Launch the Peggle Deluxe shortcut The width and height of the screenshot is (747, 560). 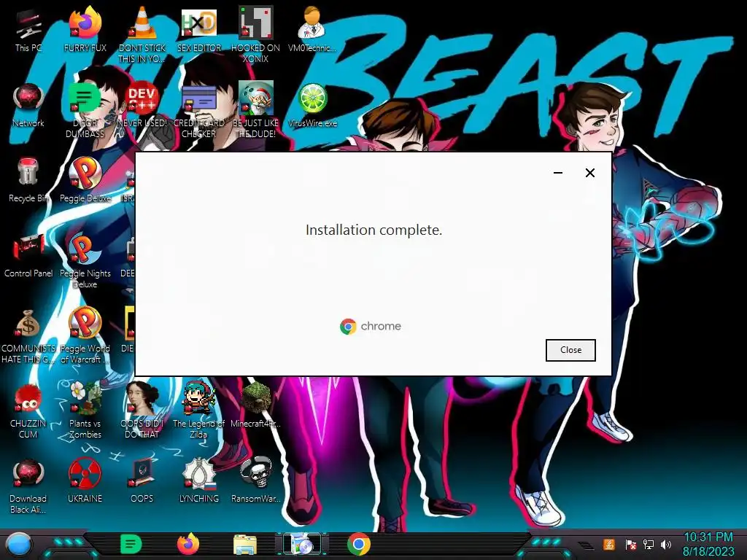(x=85, y=181)
